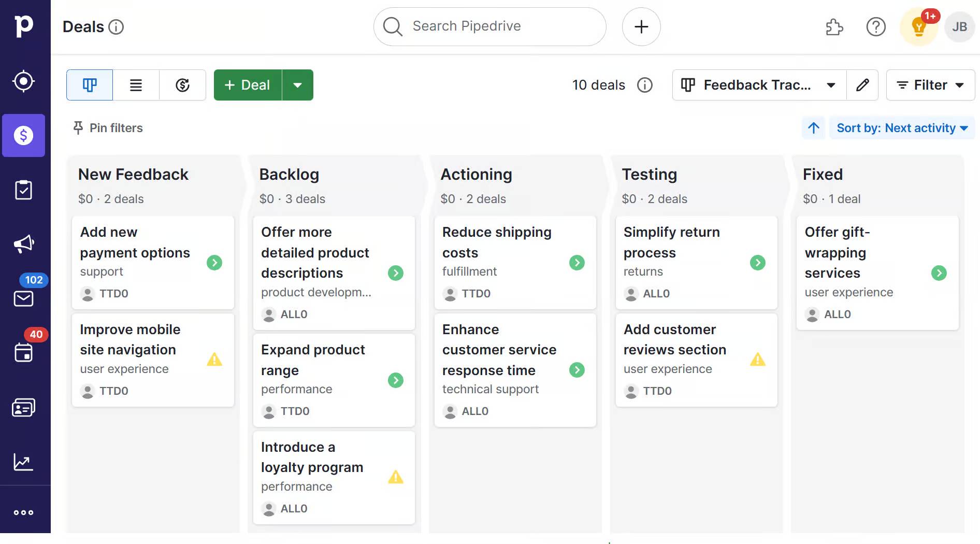Open Insights via the chart icon

tap(23, 462)
